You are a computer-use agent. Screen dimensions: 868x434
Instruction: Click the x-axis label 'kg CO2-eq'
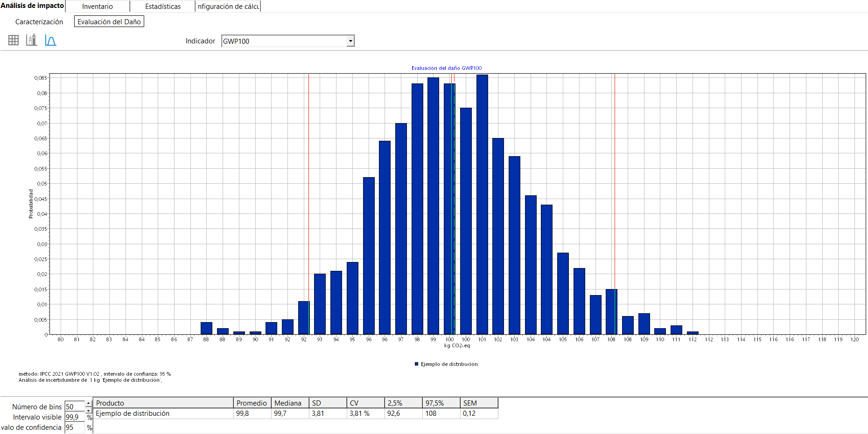click(457, 345)
